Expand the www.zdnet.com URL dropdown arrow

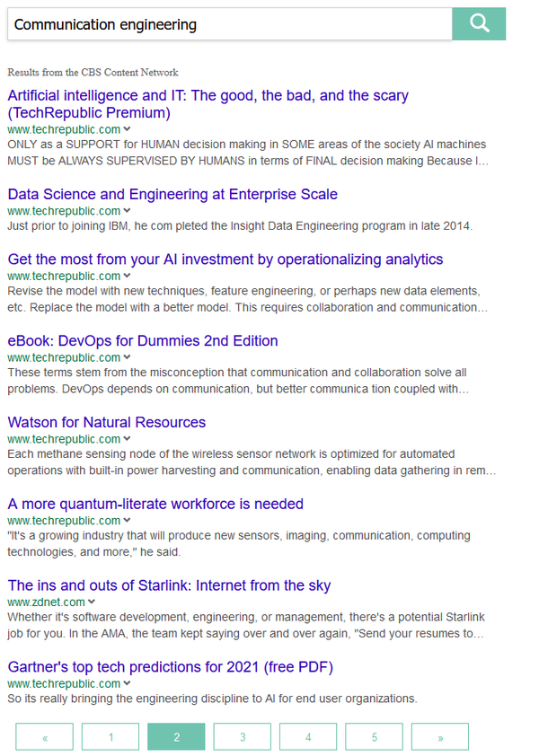coord(93,602)
